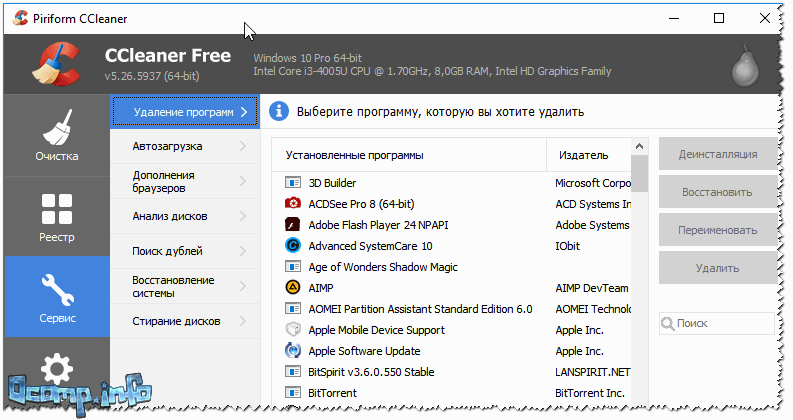Viewport: 793px width, 420px height.
Task: Select Apple Software Update entry
Action: tap(364, 351)
